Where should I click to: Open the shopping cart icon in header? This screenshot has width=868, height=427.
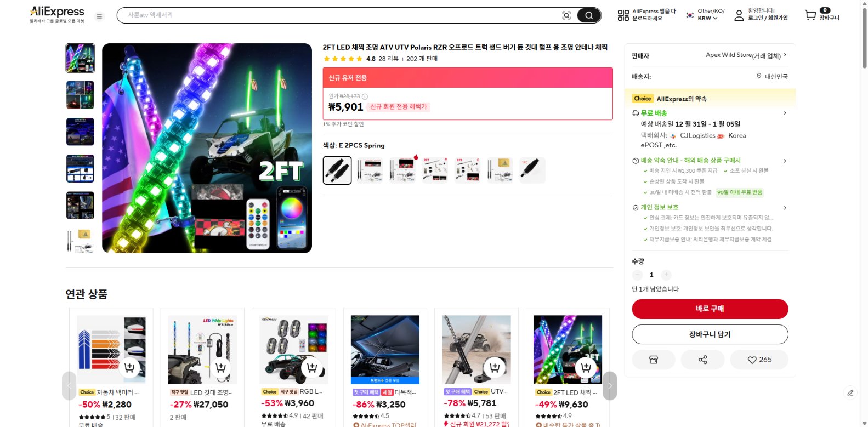[810, 15]
